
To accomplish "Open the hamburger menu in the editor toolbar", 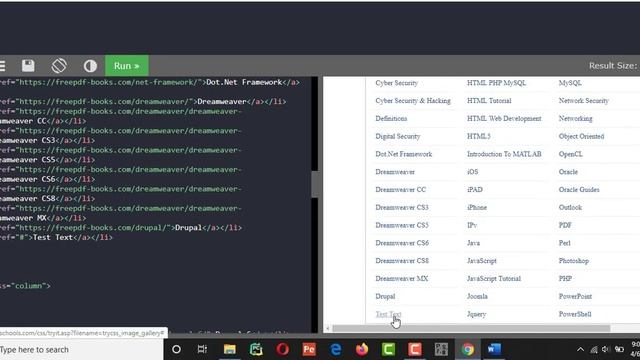I will [x=2, y=66].
